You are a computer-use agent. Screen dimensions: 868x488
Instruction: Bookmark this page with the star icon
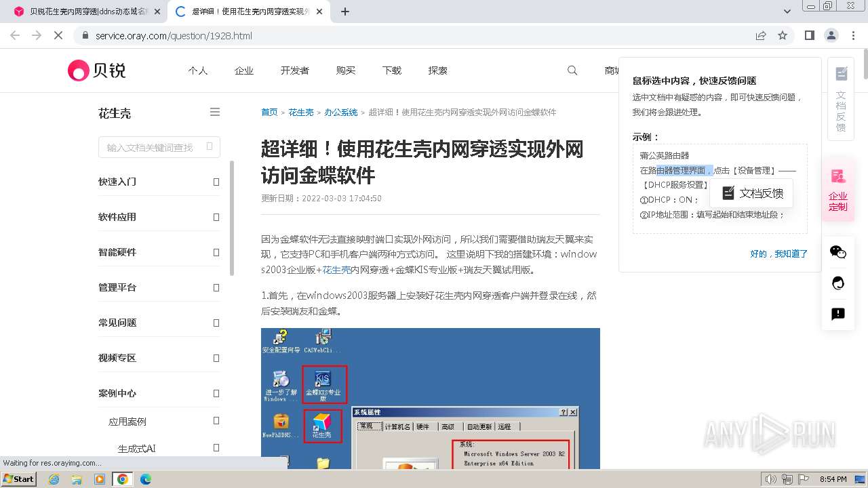(783, 35)
